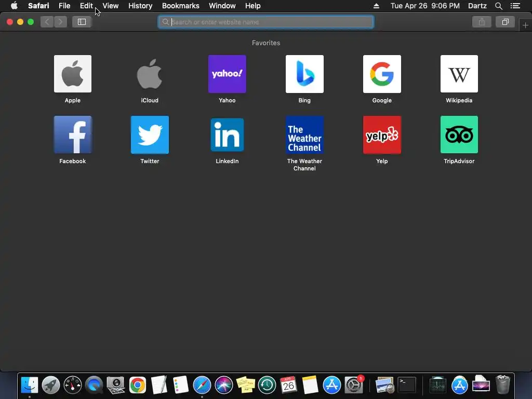Open System Preferences with badge
Screen dimensions: 532x399
pos(353,385)
